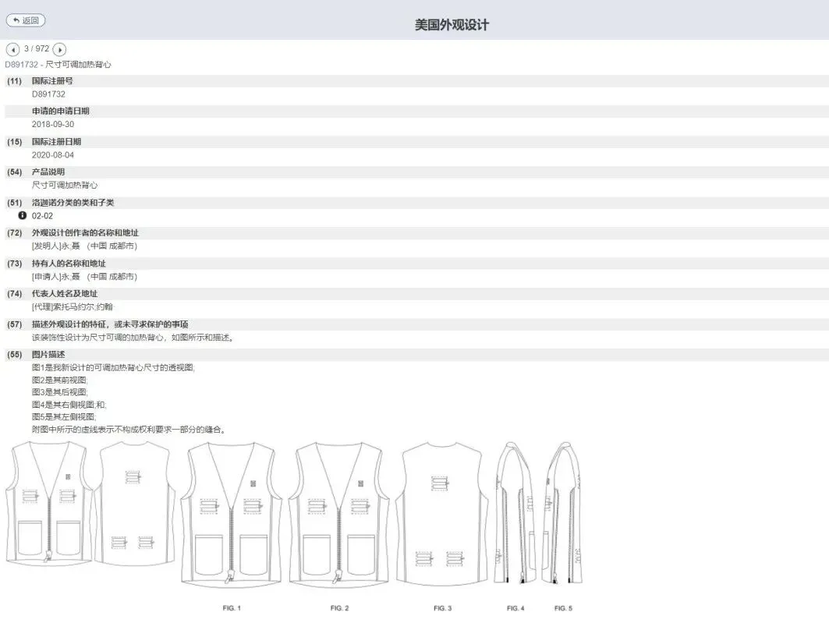Select text 图5是其左侧视图
The height and width of the screenshot is (644, 829).
tap(63, 416)
